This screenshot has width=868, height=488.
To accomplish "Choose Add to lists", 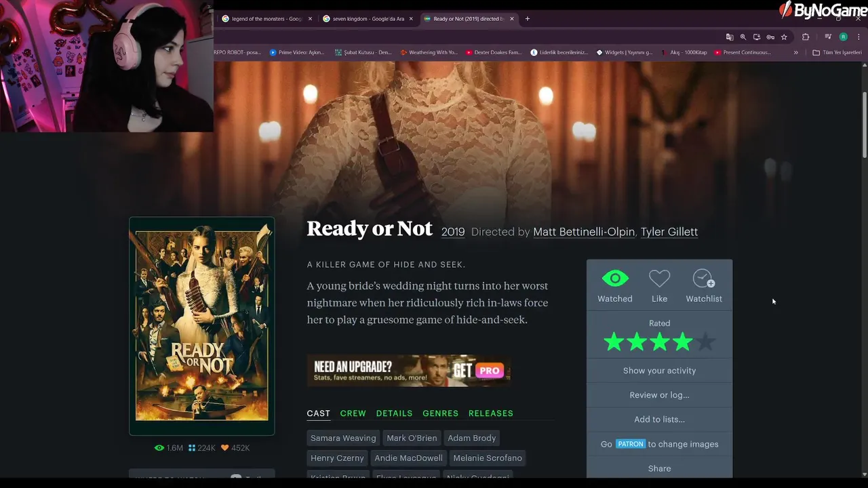I will point(659,420).
